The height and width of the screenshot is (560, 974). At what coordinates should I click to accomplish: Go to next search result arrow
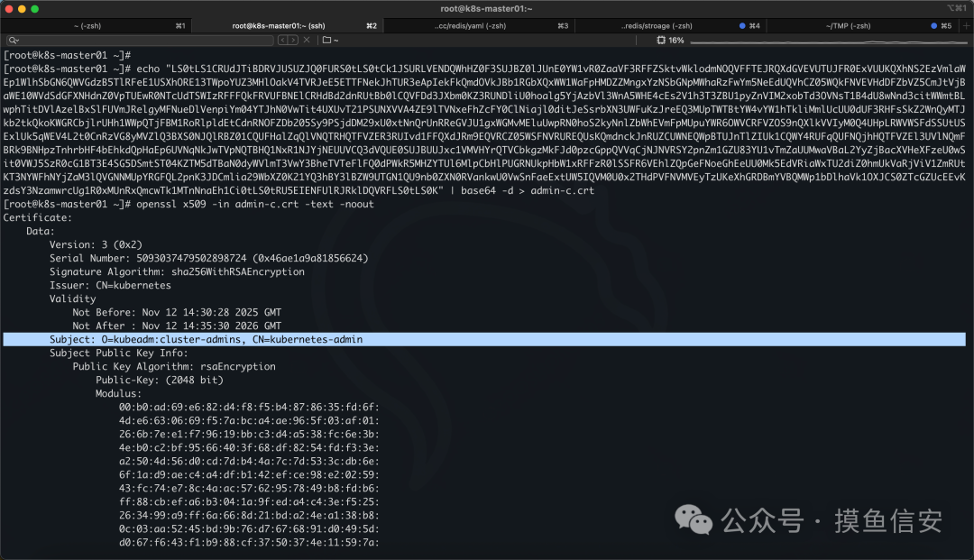293,40
